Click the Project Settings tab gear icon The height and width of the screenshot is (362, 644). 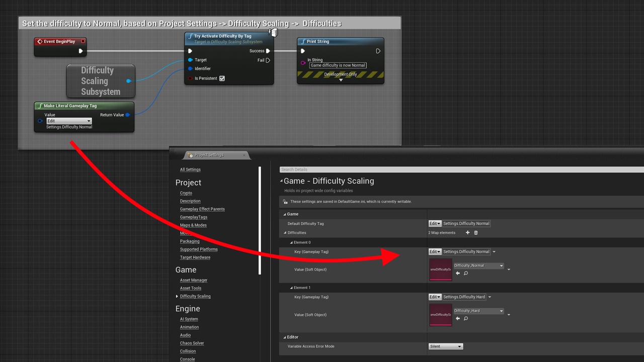(191, 155)
